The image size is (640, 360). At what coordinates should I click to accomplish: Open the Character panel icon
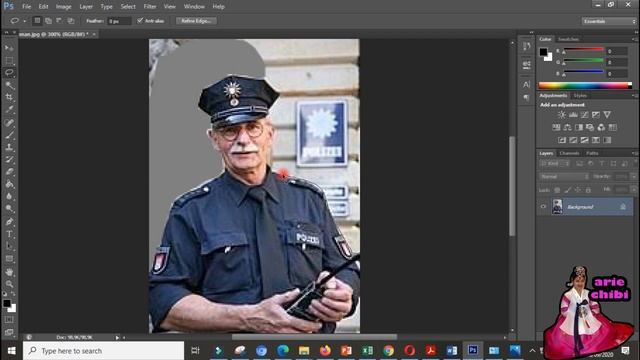point(527,84)
